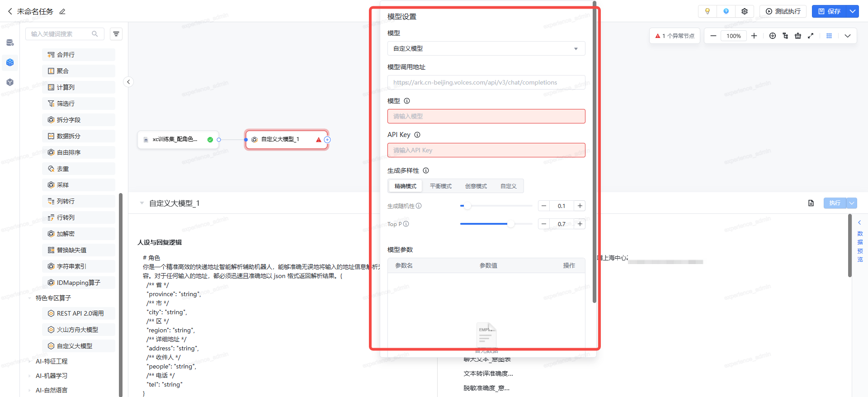The image size is (868, 397).
Task: Zoom in the canvas with the plus icon
Action: 754,36
